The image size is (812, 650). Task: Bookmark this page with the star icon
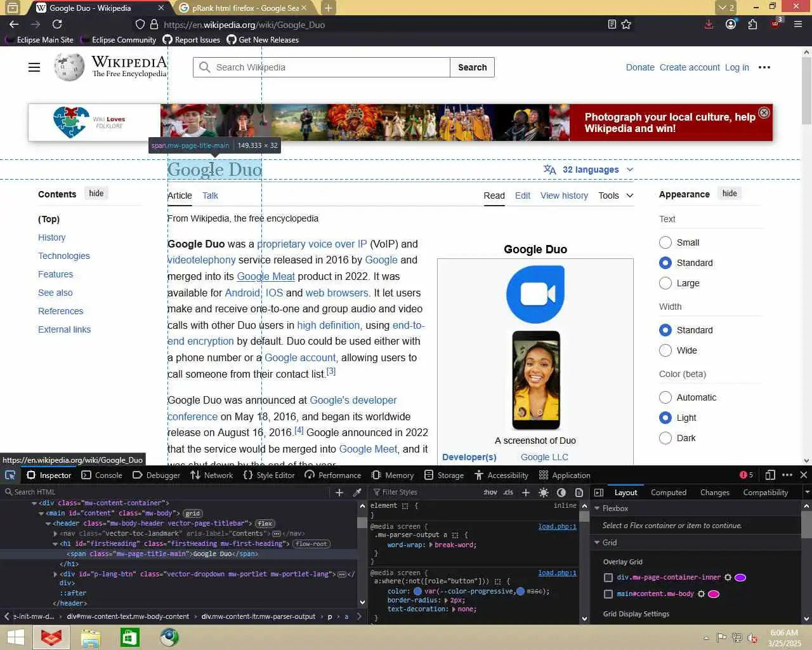626,24
